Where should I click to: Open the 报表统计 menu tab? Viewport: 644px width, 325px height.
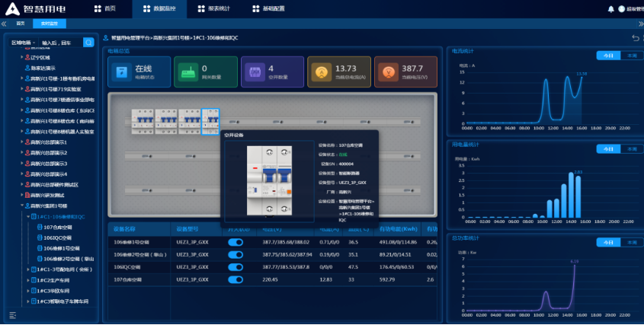(217, 8)
